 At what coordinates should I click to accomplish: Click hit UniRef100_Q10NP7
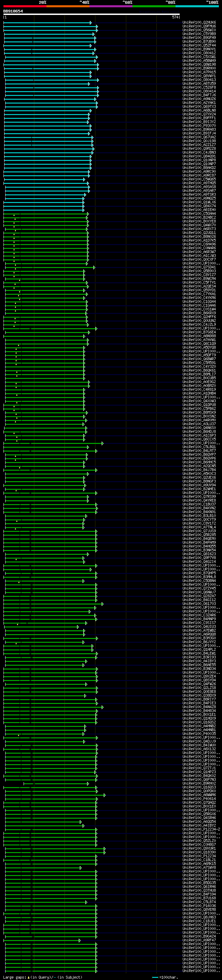pyautogui.click(x=199, y=164)
